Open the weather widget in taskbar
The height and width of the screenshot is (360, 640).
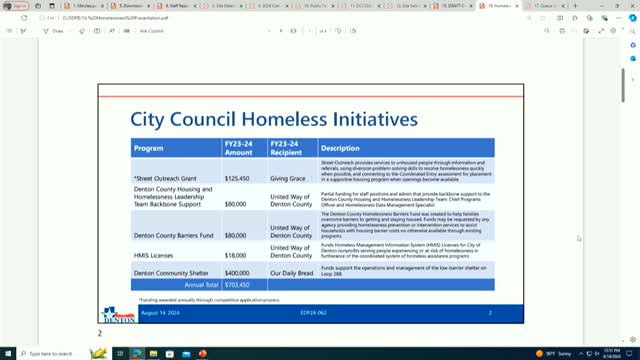(554, 353)
